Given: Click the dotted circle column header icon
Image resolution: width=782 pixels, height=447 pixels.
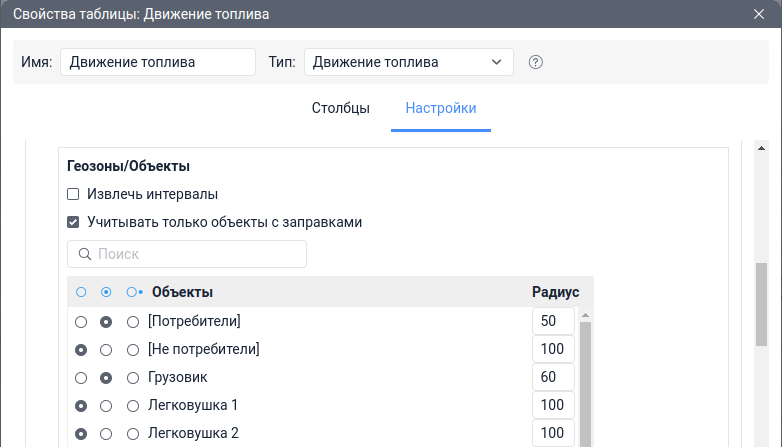Looking at the screenshot, I should tap(106, 293).
